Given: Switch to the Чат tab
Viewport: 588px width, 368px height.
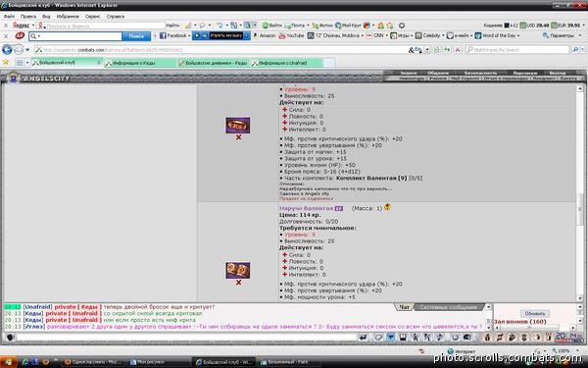Looking at the screenshot, I should tap(404, 307).
